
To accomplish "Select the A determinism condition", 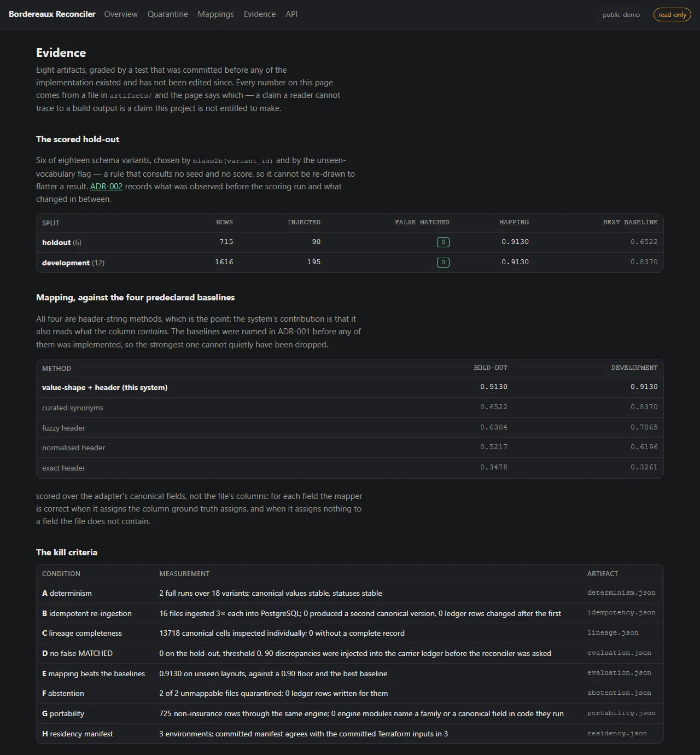I will [67, 593].
